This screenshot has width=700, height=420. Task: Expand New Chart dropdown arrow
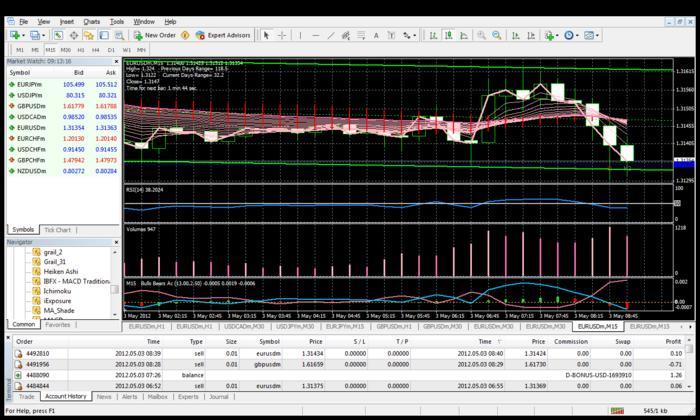click(23, 35)
